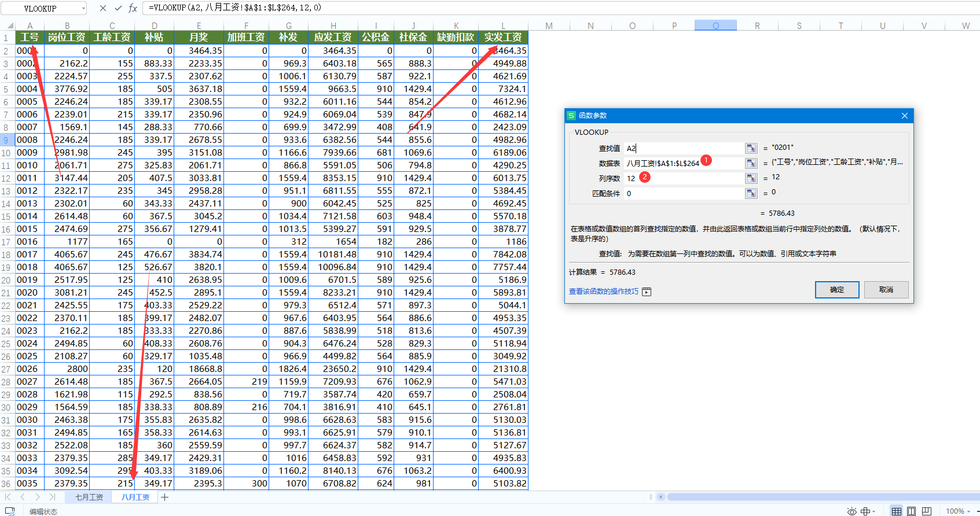Click 社保金 header cell
The width and height of the screenshot is (980, 516).
[x=413, y=37]
